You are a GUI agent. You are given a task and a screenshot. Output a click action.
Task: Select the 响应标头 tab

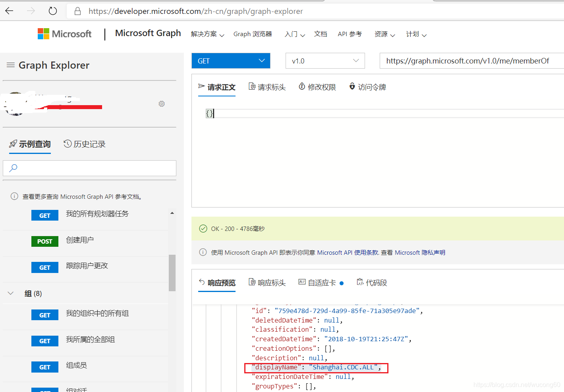pyautogui.click(x=267, y=282)
